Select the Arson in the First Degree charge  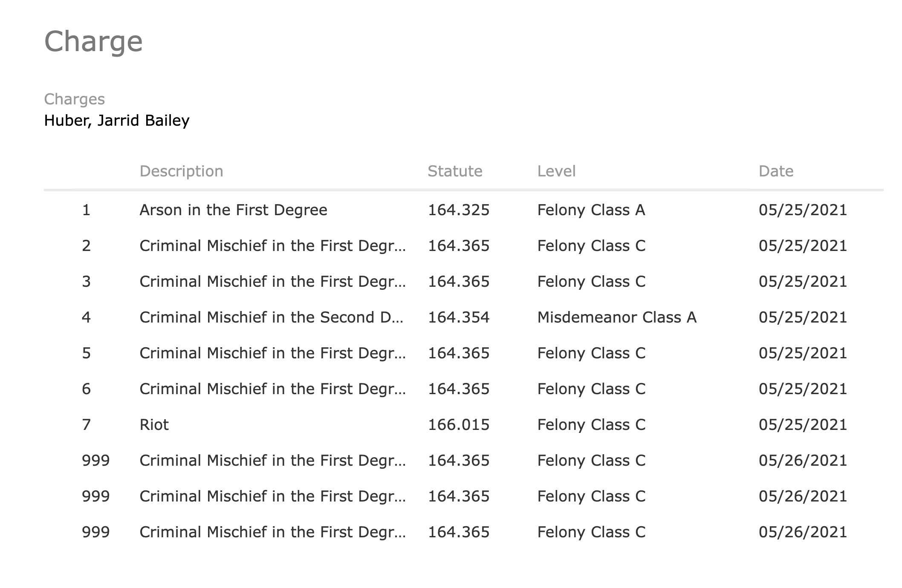click(233, 210)
